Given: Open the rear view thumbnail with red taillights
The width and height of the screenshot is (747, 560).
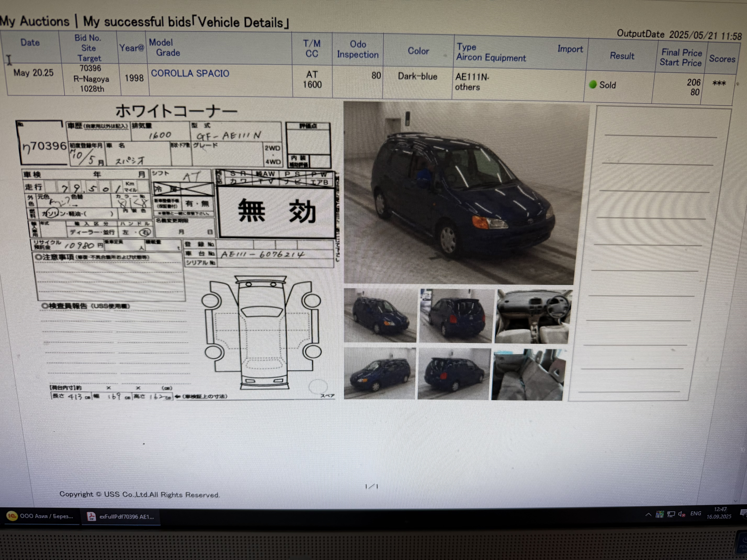Looking at the screenshot, I should 455,316.
